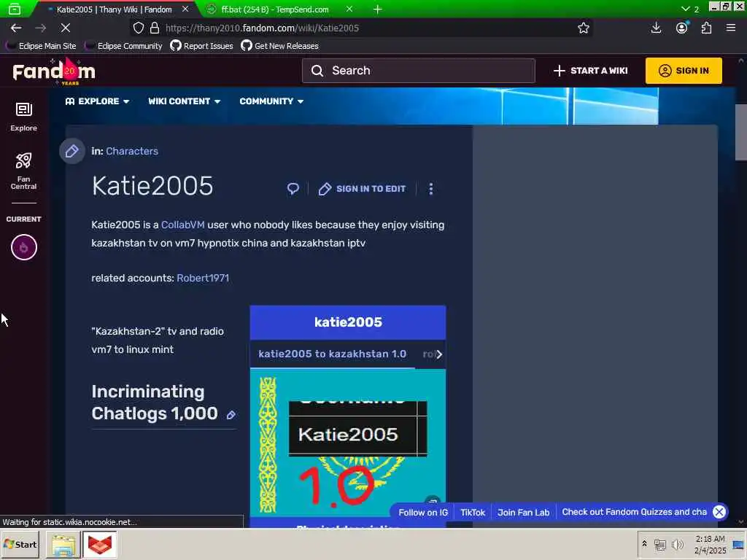The height and width of the screenshot is (560, 747).
Task: Click Join Fan Lab
Action: pyautogui.click(x=524, y=513)
